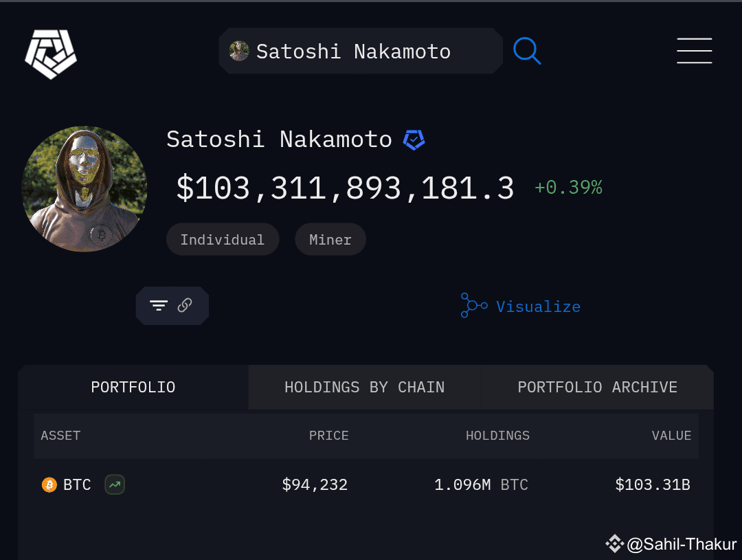
Task: Copy the profile link using the chain icon
Action: click(x=184, y=305)
